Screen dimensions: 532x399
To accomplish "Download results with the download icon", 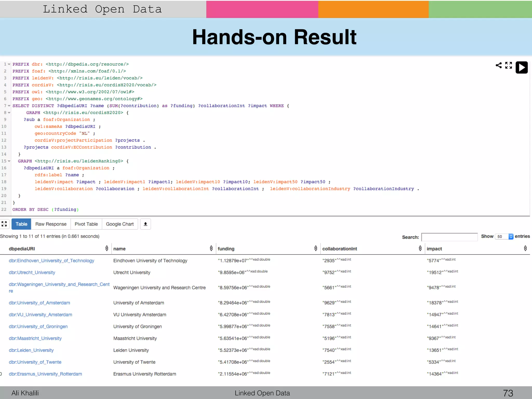I will pos(145,224).
